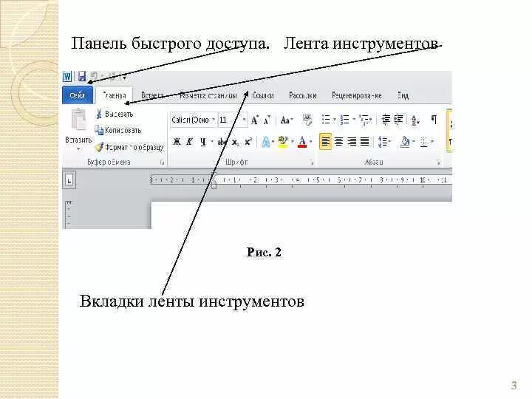
Task: Select the Формат по образцу brush
Action: (x=99, y=147)
